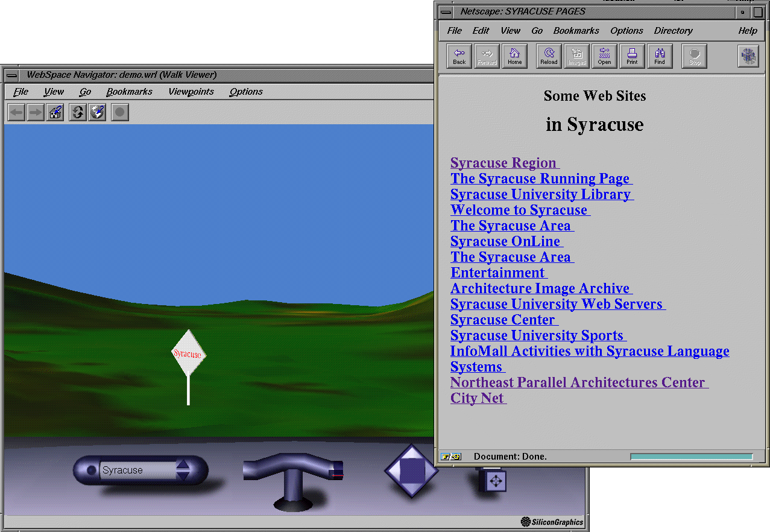Open the Go menu in Netscape
Viewport: 770px width, 532px height.
(537, 31)
